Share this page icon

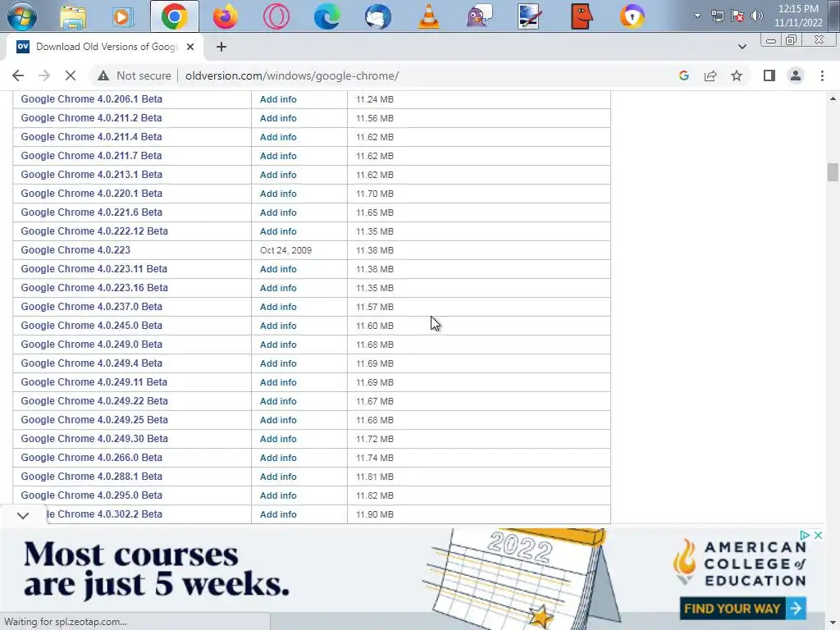[x=710, y=75]
